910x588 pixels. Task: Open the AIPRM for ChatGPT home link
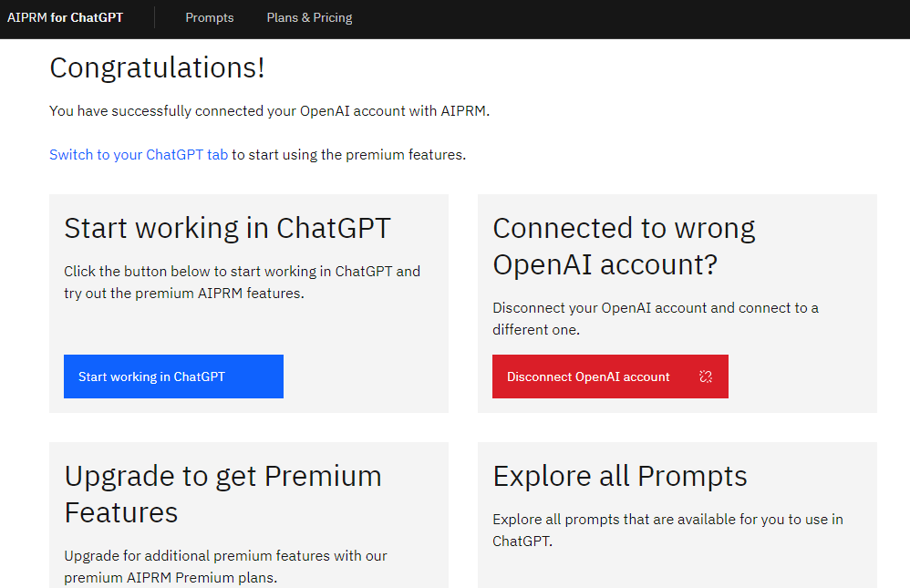tap(65, 18)
